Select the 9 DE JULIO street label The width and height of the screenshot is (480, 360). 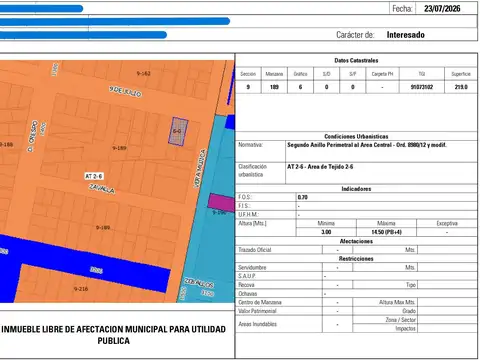[125, 91]
